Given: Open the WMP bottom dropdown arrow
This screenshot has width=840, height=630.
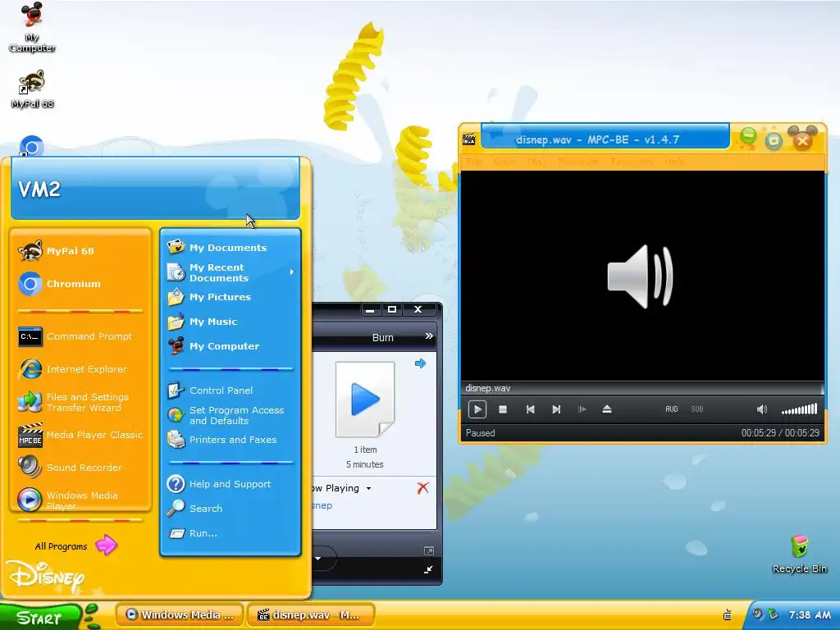Looking at the screenshot, I should tap(317, 559).
